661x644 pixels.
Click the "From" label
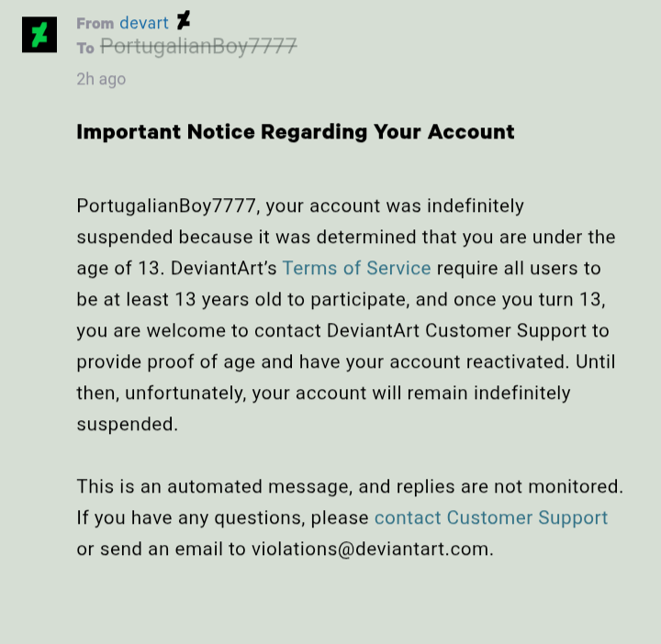(95, 24)
